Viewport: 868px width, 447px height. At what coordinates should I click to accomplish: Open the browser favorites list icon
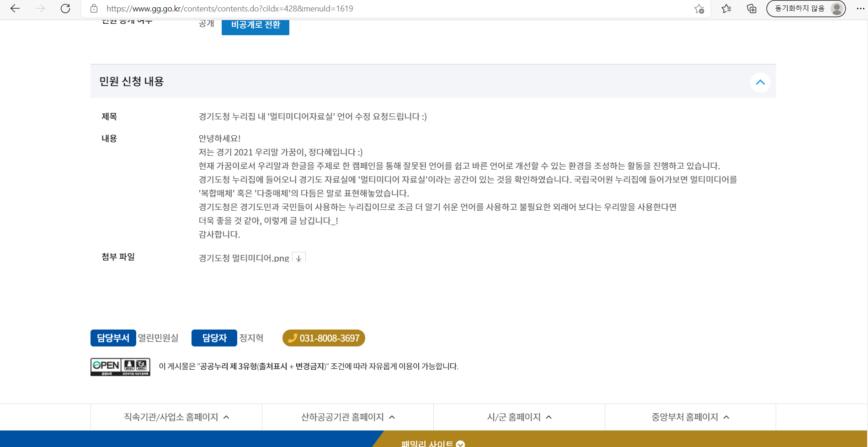[726, 9]
